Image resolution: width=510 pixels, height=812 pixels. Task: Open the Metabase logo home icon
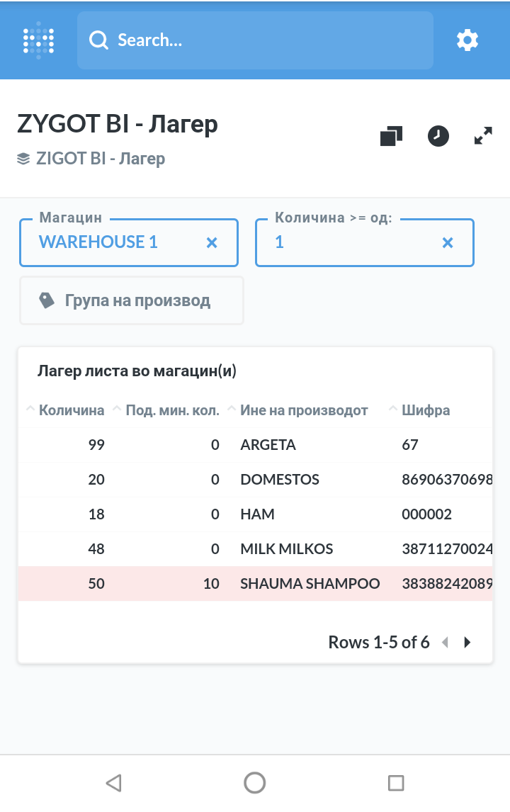(38, 40)
